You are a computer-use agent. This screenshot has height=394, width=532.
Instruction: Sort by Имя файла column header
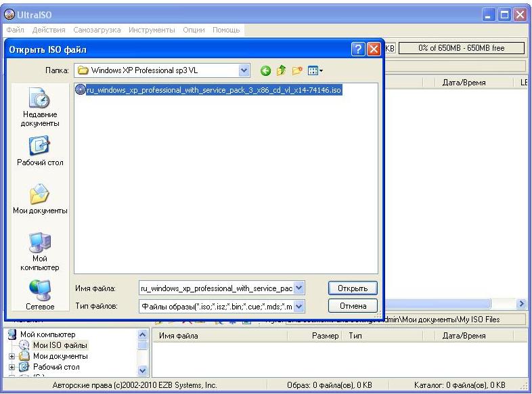220,336
